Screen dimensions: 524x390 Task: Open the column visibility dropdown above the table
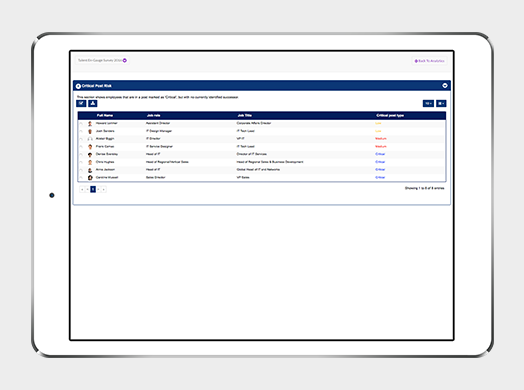pos(441,104)
